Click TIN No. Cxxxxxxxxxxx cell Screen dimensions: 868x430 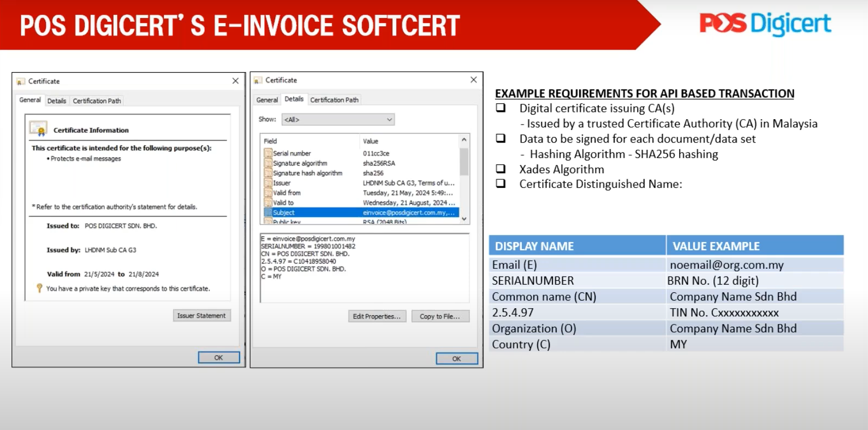[x=755, y=313]
